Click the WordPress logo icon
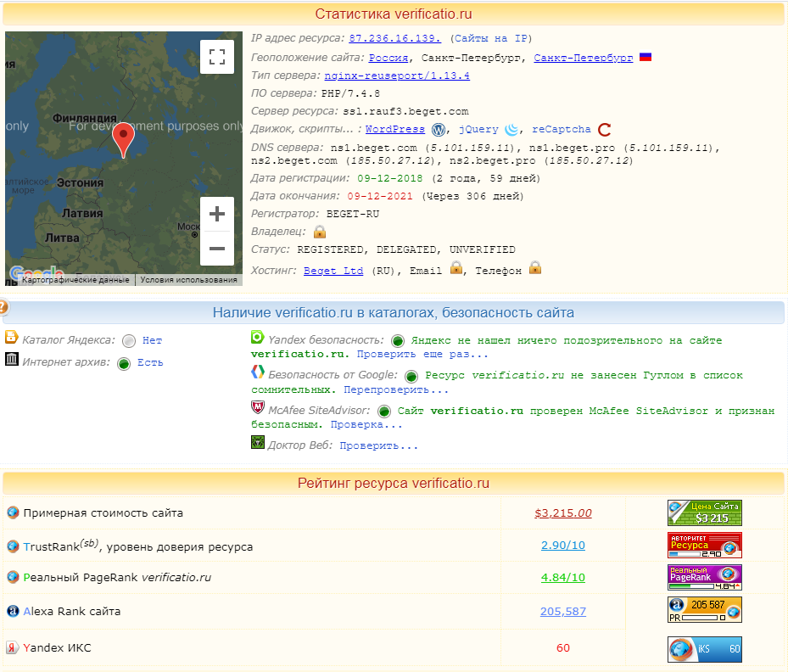The width and height of the screenshot is (788, 672). tap(439, 130)
